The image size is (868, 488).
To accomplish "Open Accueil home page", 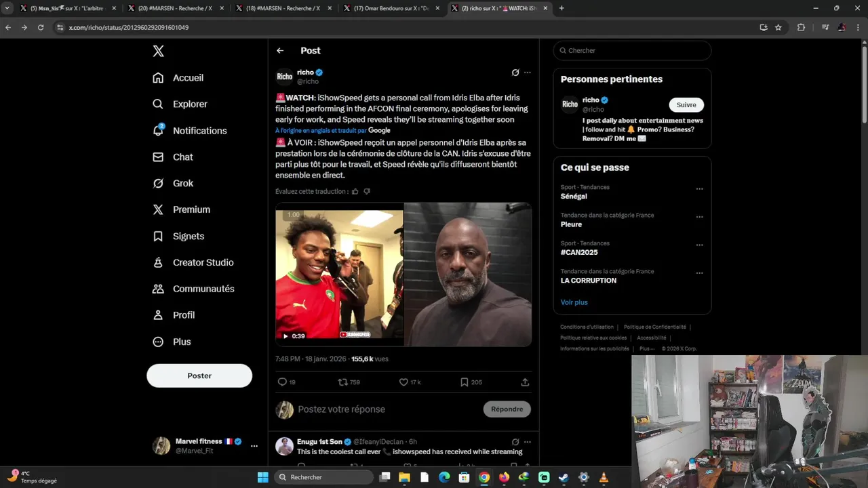I will point(178,78).
